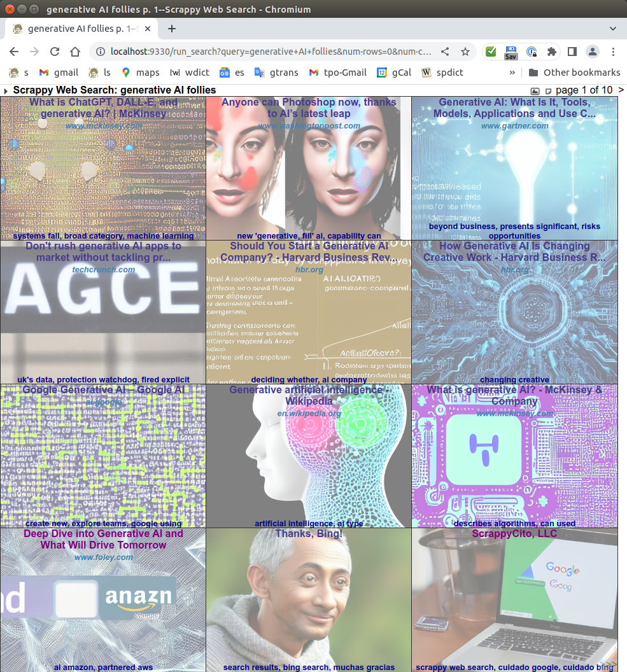Toggle image view icon near page counter
The width and height of the screenshot is (627, 672).
pyautogui.click(x=535, y=91)
